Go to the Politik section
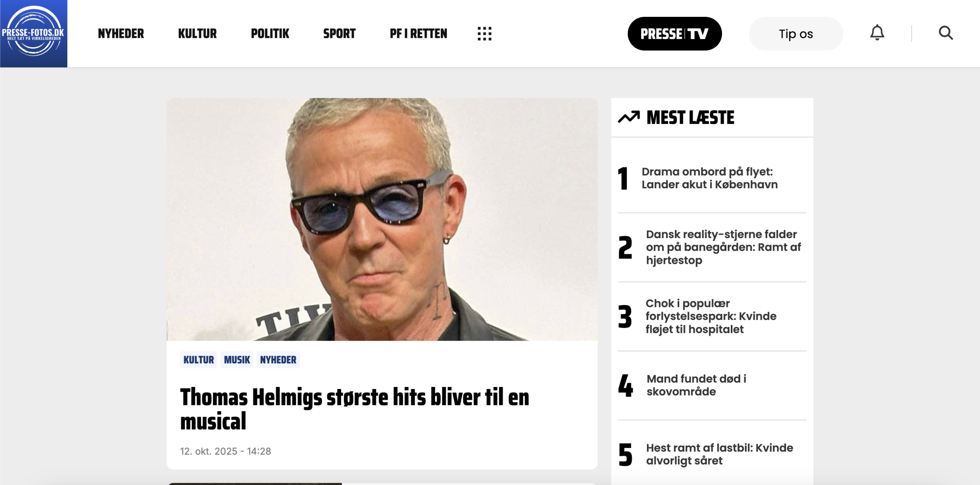Image resolution: width=980 pixels, height=485 pixels. tap(270, 34)
